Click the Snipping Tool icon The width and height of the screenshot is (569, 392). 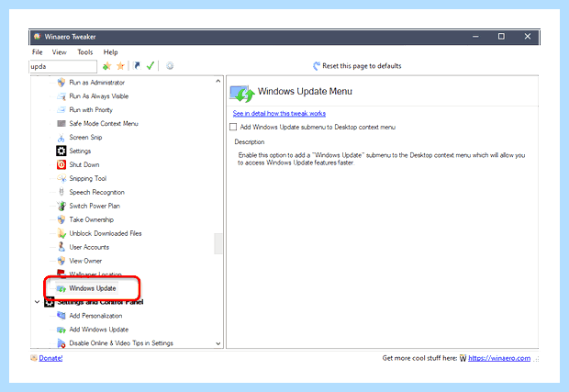(x=61, y=178)
